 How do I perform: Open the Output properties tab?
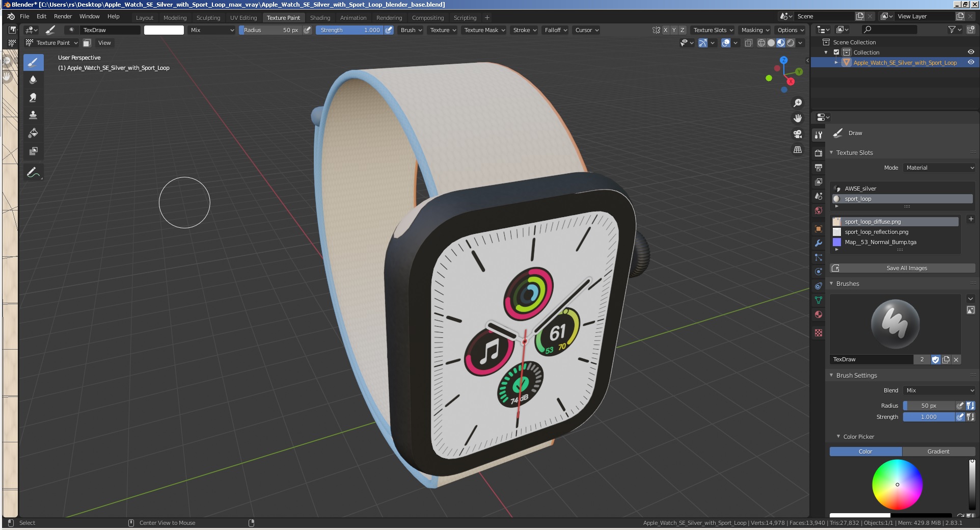coord(819,167)
